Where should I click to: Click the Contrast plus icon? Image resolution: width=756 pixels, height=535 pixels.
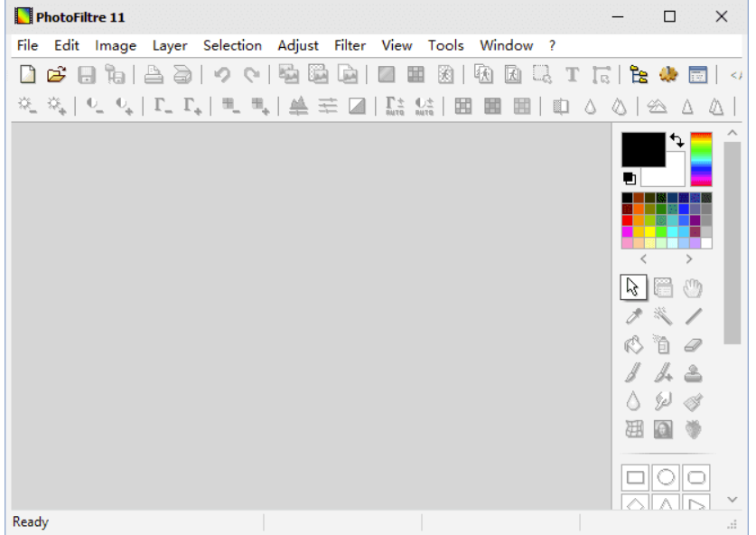click(124, 105)
